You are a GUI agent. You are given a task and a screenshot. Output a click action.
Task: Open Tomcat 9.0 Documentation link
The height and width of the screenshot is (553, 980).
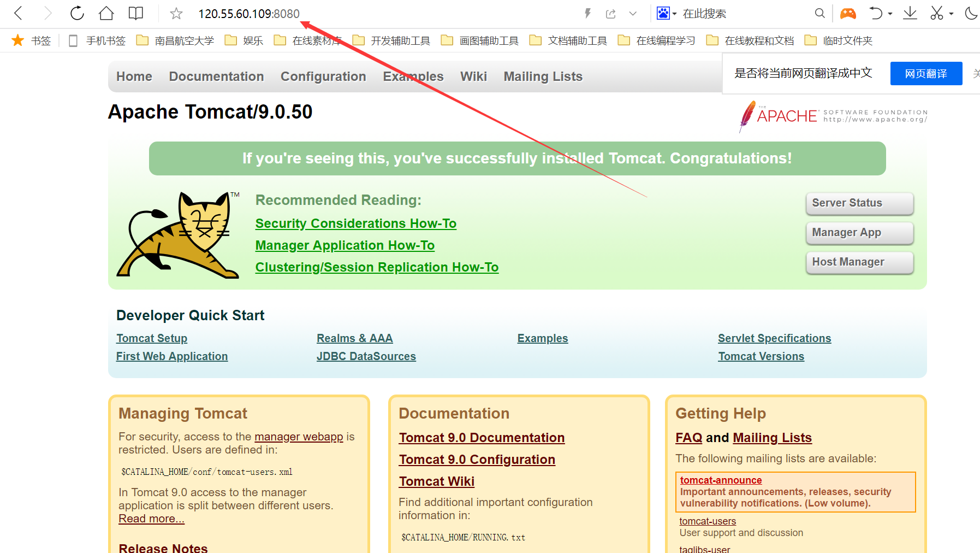click(x=482, y=438)
